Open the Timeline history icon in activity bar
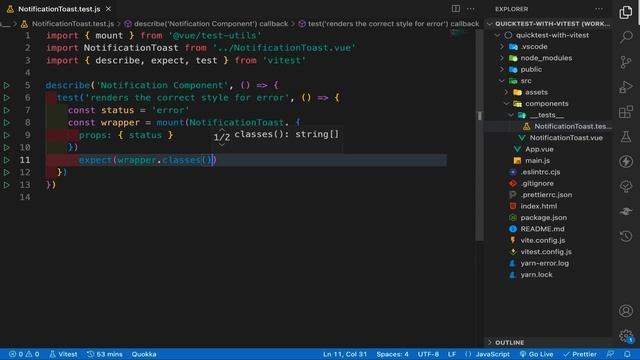The height and width of the screenshot is (360, 640). coord(626,236)
